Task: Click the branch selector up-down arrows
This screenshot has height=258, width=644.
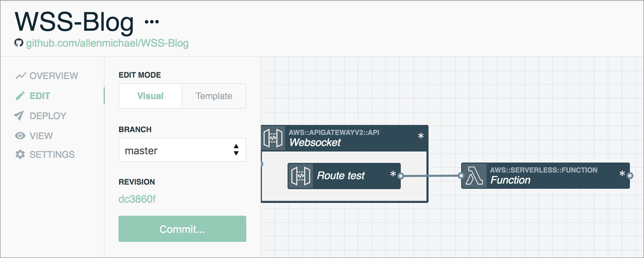Action: point(236,150)
